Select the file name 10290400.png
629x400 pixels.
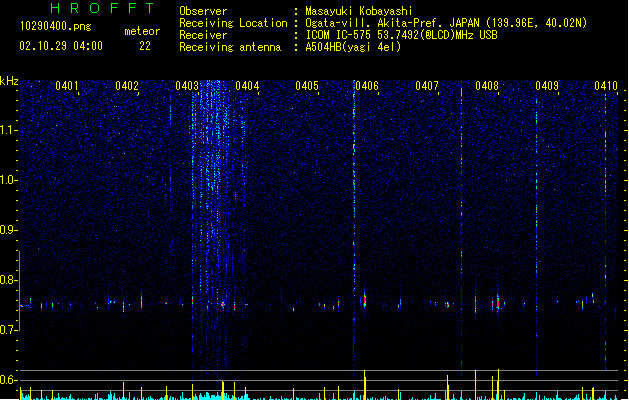click(56, 26)
